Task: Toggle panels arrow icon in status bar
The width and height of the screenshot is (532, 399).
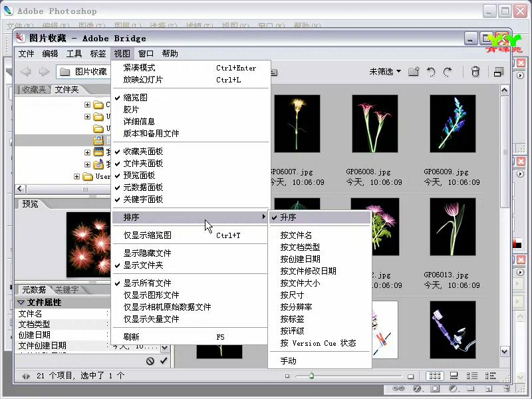Action: pyautogui.click(x=26, y=376)
